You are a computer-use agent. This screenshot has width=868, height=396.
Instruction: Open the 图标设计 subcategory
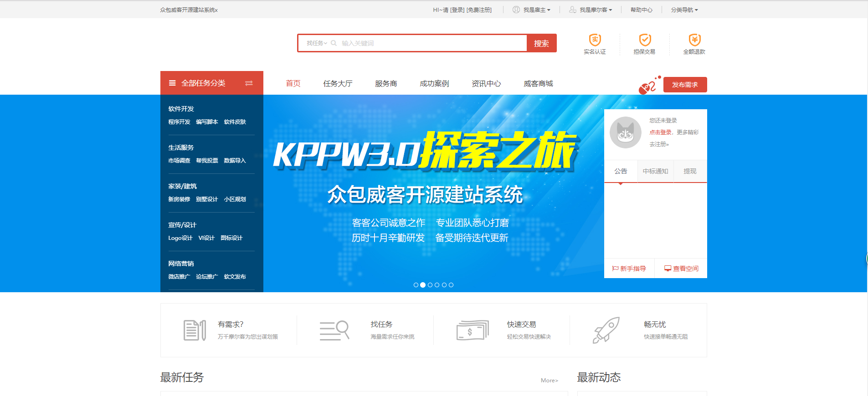click(232, 238)
